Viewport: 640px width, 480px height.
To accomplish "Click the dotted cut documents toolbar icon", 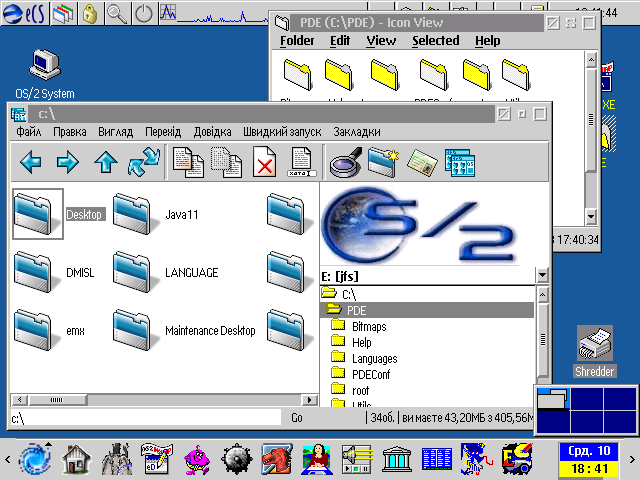I will coord(226,162).
